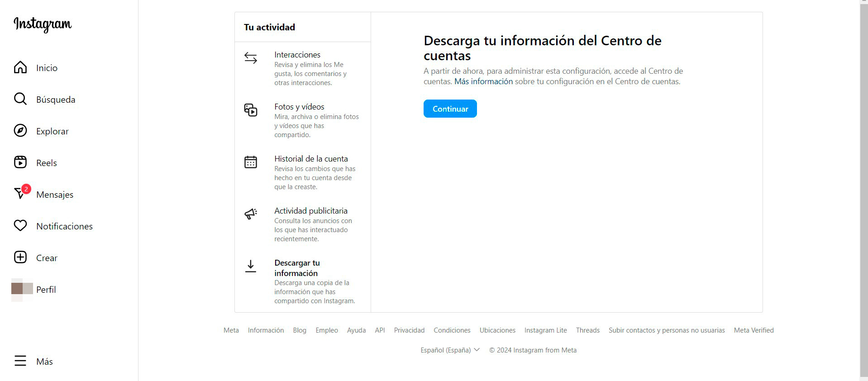Click the Descarga tu información del Centro heading

coord(543,48)
